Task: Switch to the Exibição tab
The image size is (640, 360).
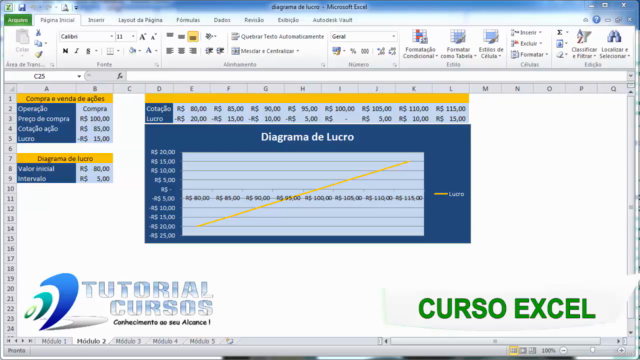Action: [288, 20]
